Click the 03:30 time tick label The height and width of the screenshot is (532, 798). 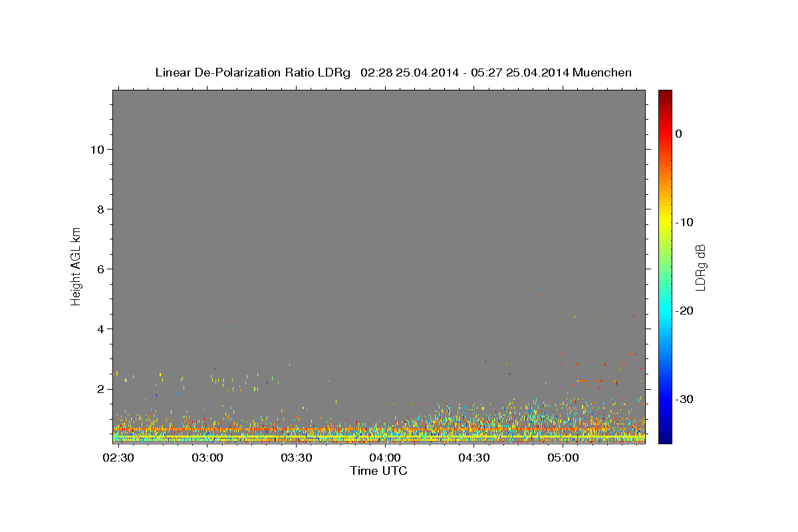pyautogui.click(x=297, y=458)
